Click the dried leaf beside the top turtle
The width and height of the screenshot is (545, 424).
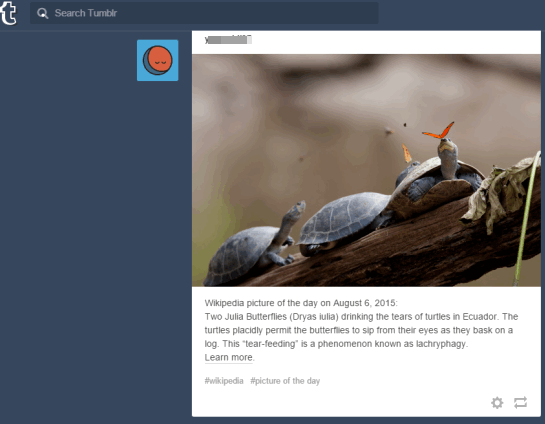[x=499, y=193]
